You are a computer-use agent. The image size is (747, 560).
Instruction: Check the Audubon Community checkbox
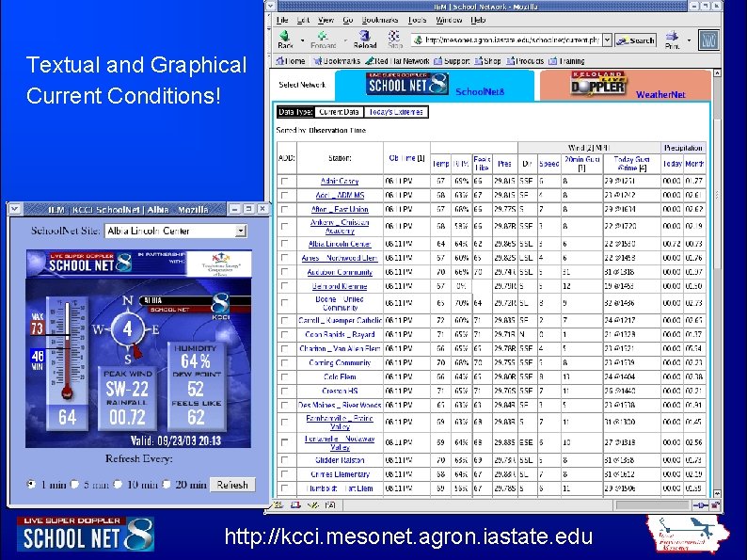click(x=285, y=272)
